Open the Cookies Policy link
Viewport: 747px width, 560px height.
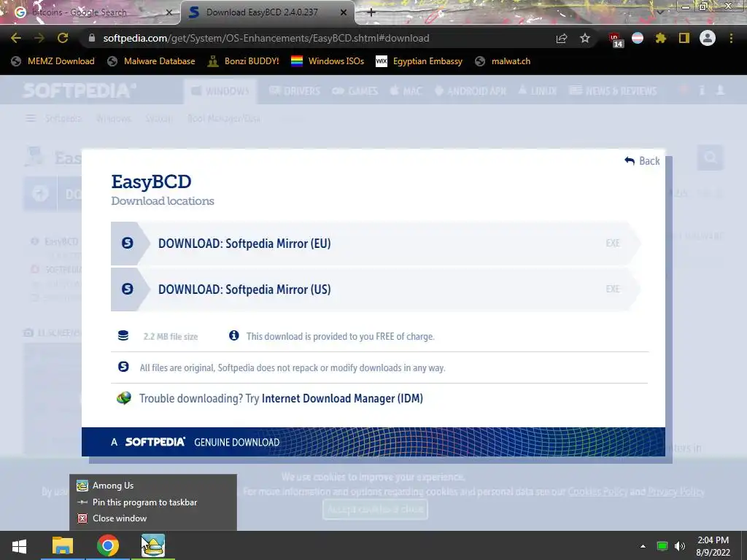[597, 491]
